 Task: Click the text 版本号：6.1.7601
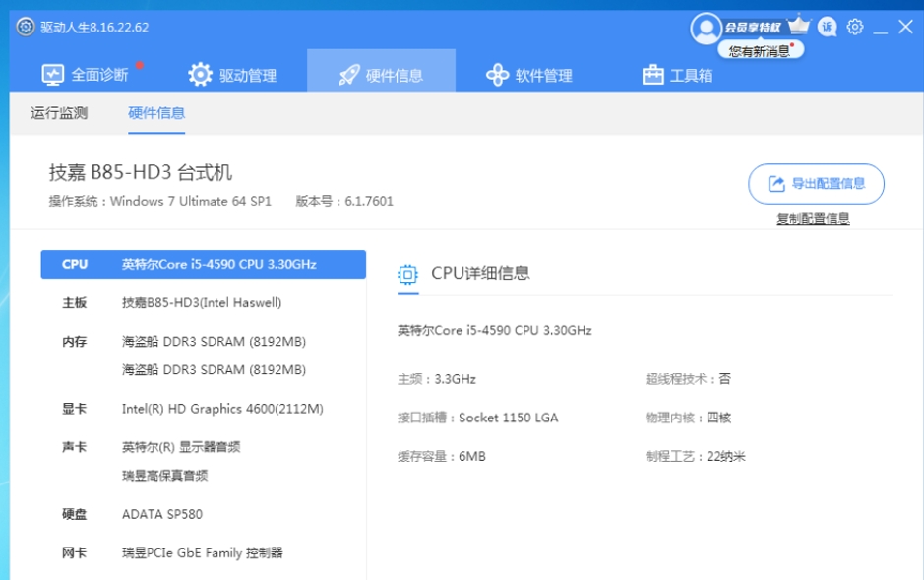click(344, 202)
